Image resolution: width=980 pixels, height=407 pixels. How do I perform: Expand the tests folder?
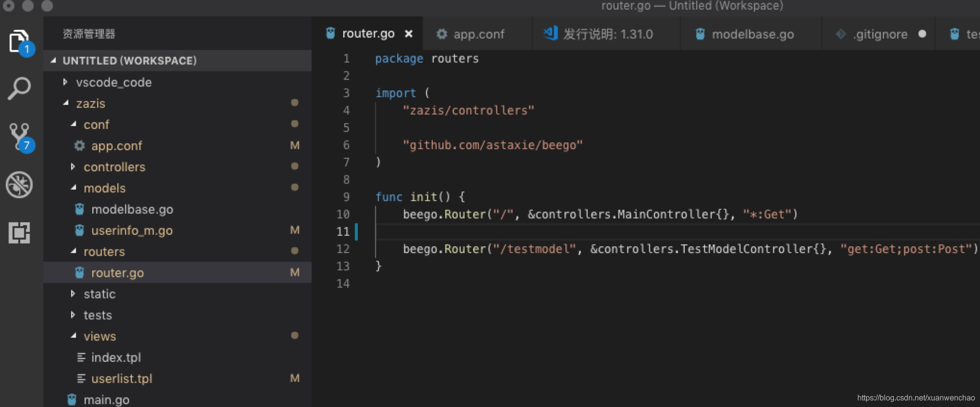tap(73, 315)
